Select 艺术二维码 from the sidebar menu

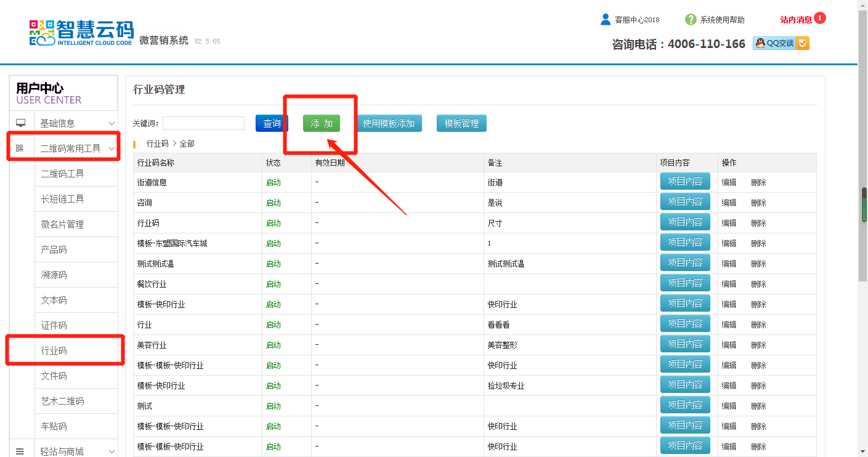point(62,401)
